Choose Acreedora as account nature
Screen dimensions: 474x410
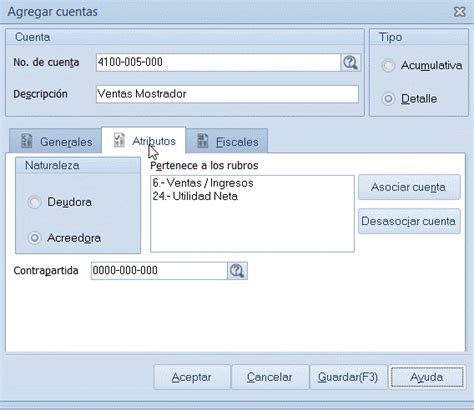click(x=34, y=238)
